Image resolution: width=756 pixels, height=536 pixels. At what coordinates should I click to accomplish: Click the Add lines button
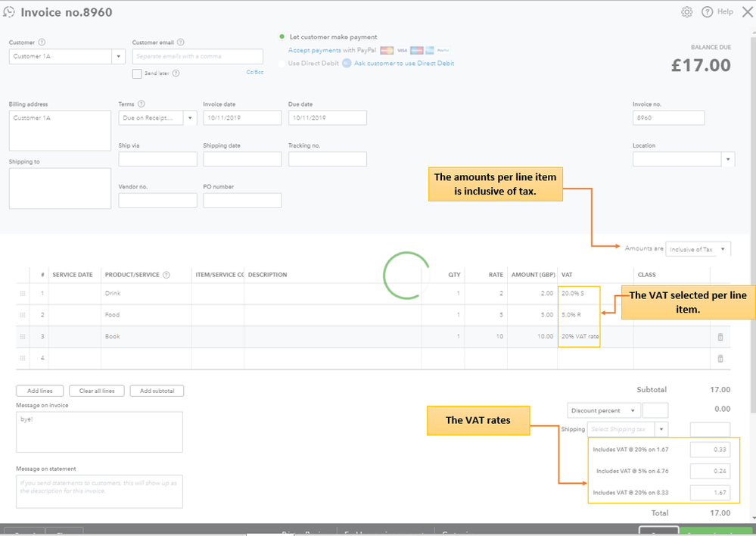(39, 391)
